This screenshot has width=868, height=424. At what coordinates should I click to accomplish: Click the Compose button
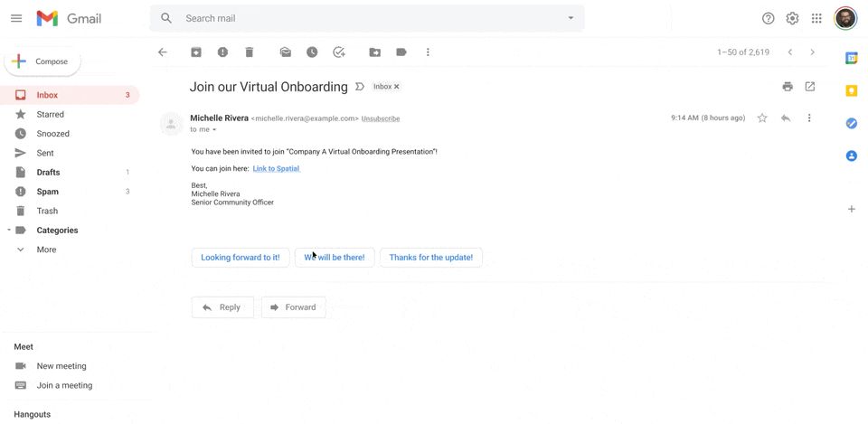tap(42, 61)
